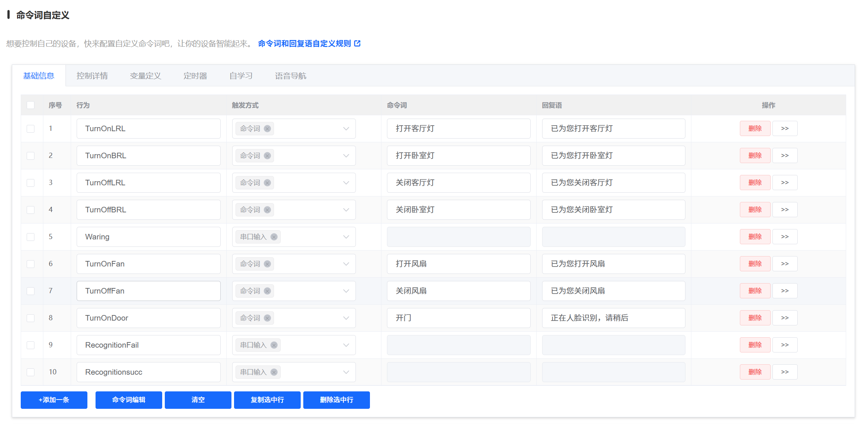Expand details >> for RecognitionFail row
The height and width of the screenshot is (424, 868).
785,345
